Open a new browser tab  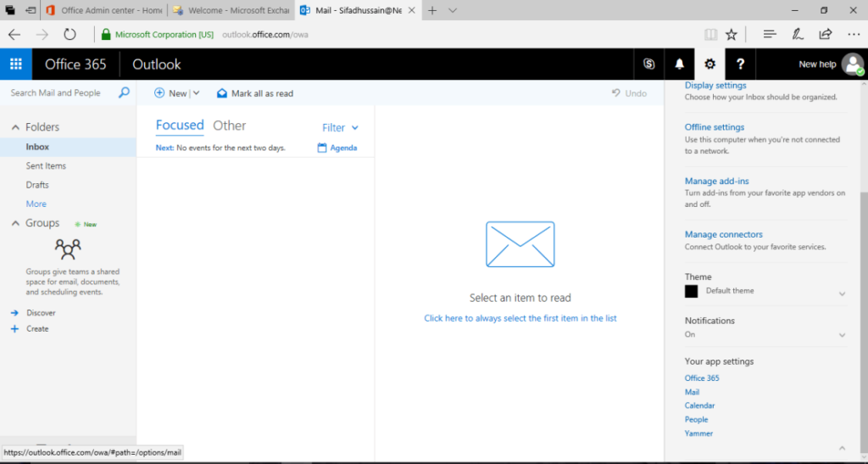[432, 10]
